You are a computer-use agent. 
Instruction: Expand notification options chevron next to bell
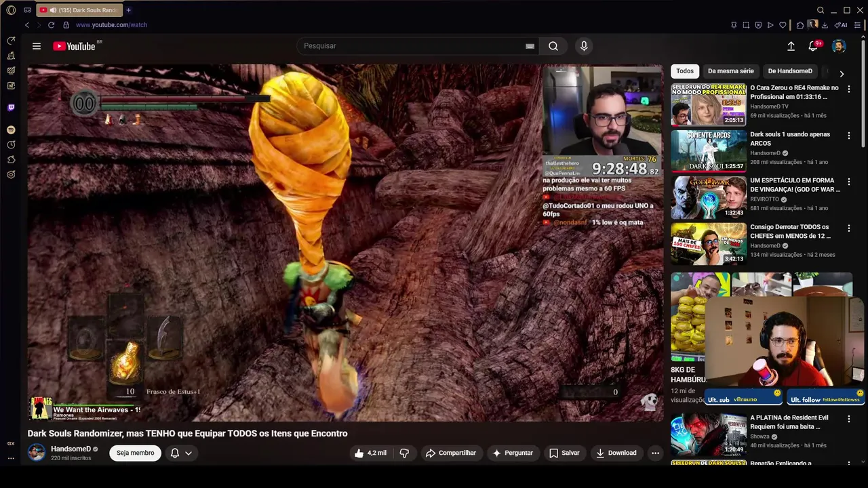tap(189, 453)
